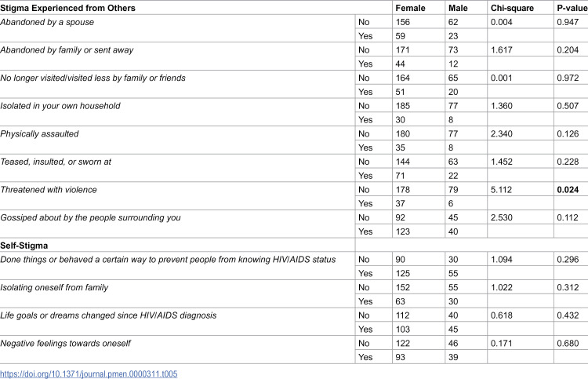Click the Gossiped about by people row label
Viewport: 588px width, 379px height.
click(90, 217)
